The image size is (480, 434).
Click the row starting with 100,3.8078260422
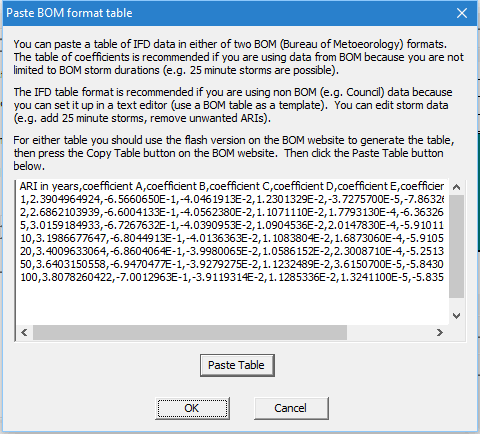coord(232,277)
